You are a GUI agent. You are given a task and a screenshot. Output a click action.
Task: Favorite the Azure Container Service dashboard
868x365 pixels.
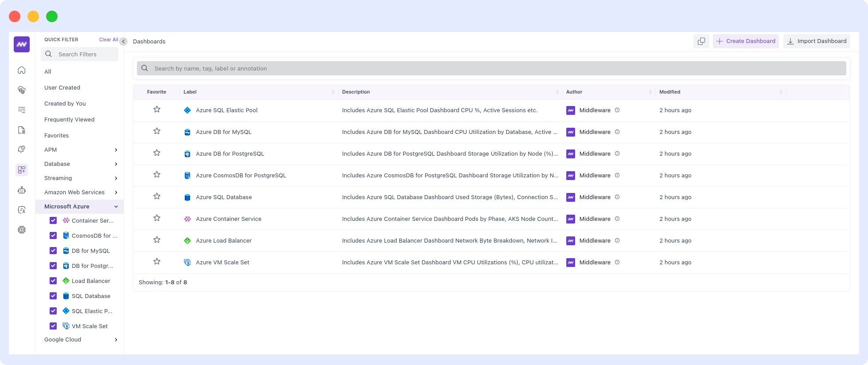pos(157,218)
